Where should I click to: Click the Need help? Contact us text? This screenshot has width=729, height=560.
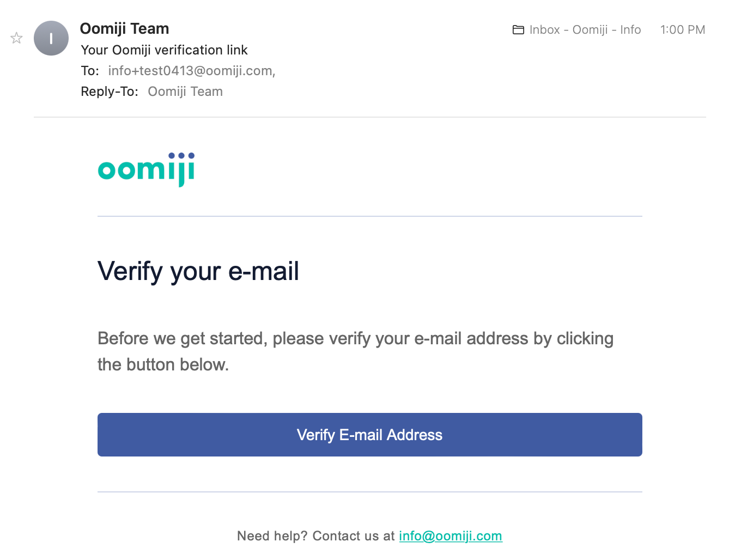(x=316, y=536)
